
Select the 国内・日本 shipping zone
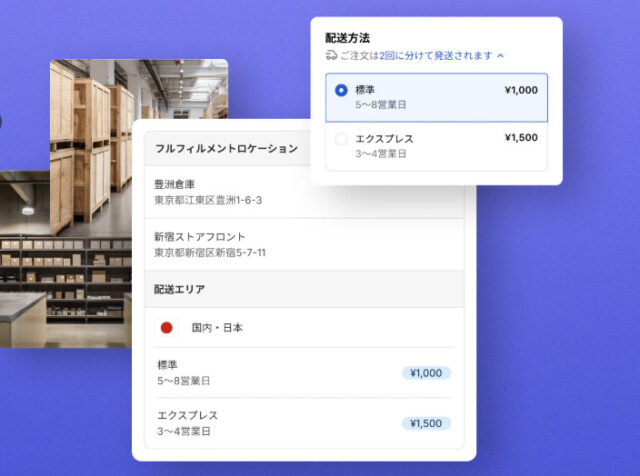pos(217,327)
